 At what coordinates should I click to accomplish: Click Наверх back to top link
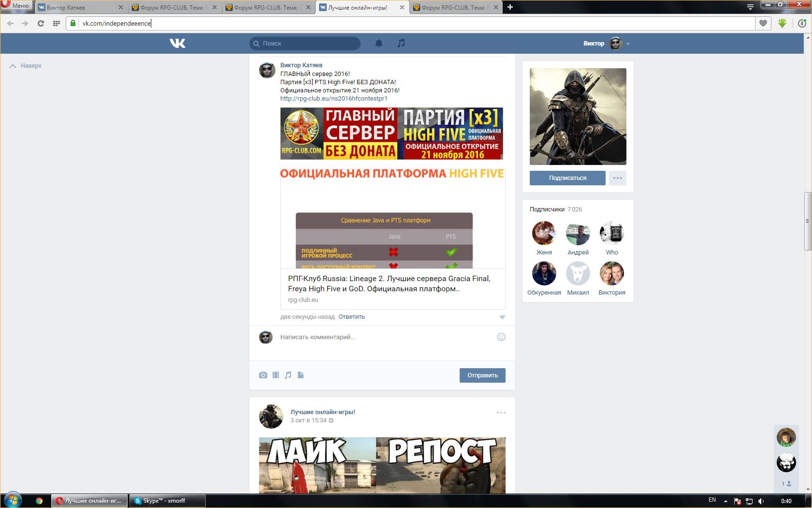point(26,66)
